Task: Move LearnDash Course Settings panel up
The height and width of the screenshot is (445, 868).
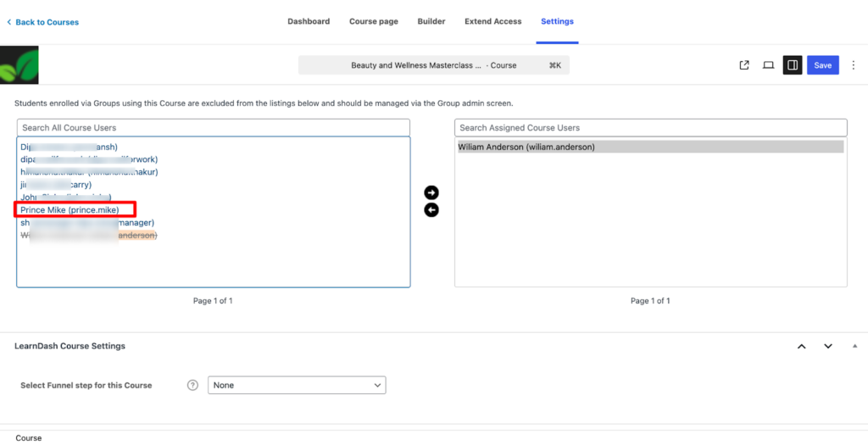Action: 802,347
